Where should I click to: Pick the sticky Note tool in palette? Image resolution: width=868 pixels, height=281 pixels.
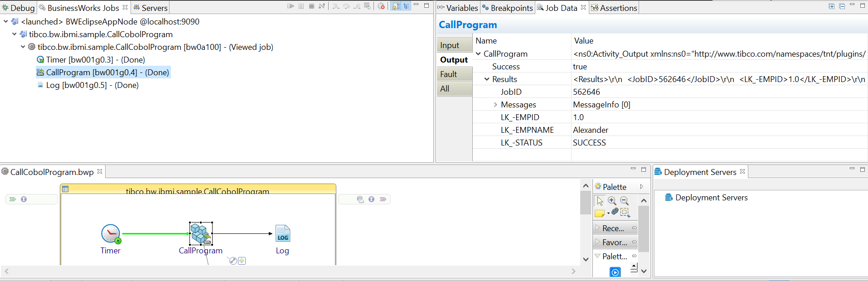point(600,213)
